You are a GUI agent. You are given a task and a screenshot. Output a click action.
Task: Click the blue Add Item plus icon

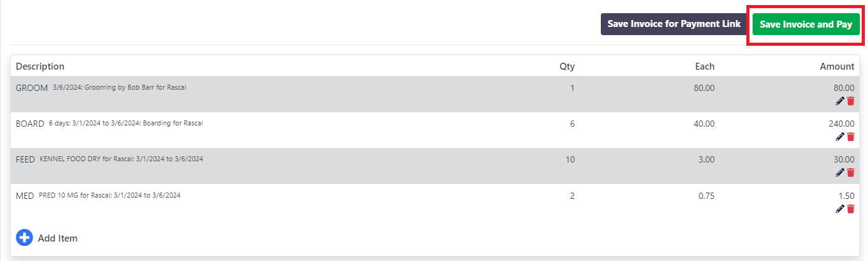(x=24, y=238)
